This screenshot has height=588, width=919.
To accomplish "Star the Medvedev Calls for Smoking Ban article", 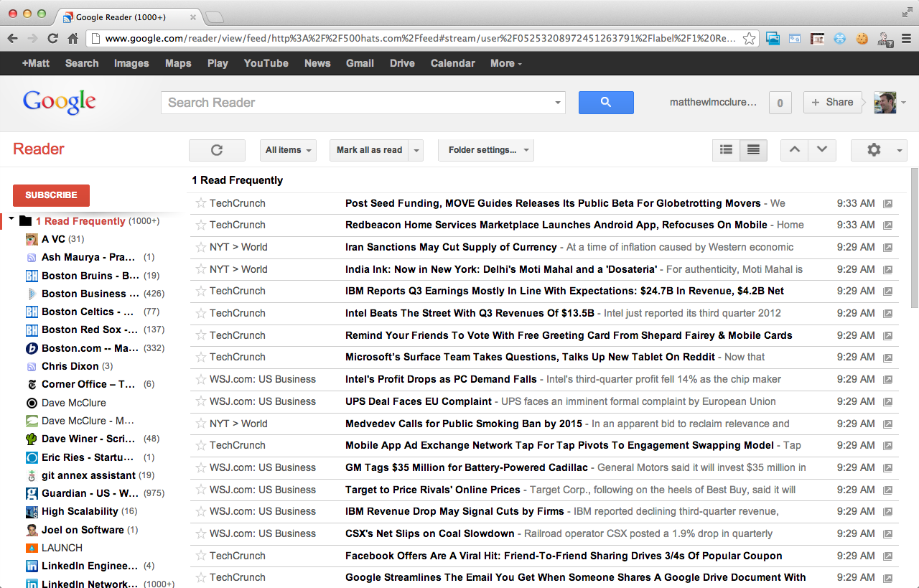I will click(200, 424).
